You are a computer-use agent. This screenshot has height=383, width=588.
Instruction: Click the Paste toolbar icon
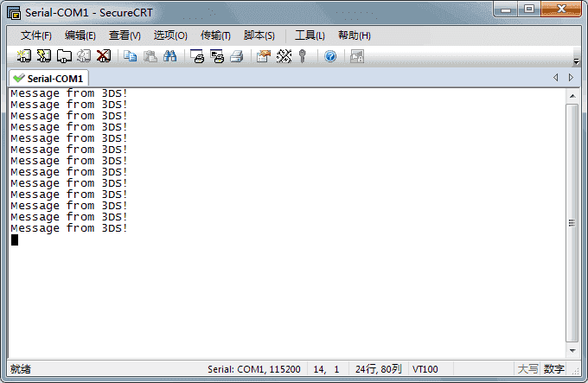[150, 56]
